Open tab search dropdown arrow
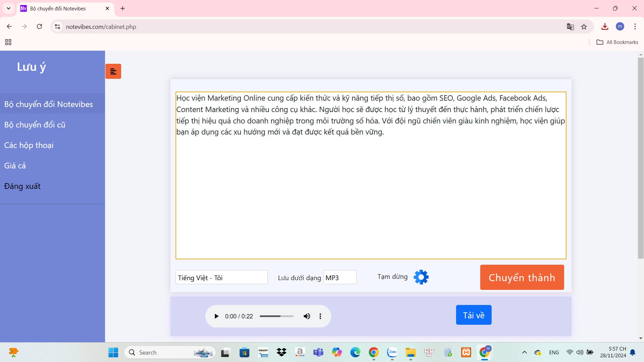The image size is (644, 362). point(8,8)
